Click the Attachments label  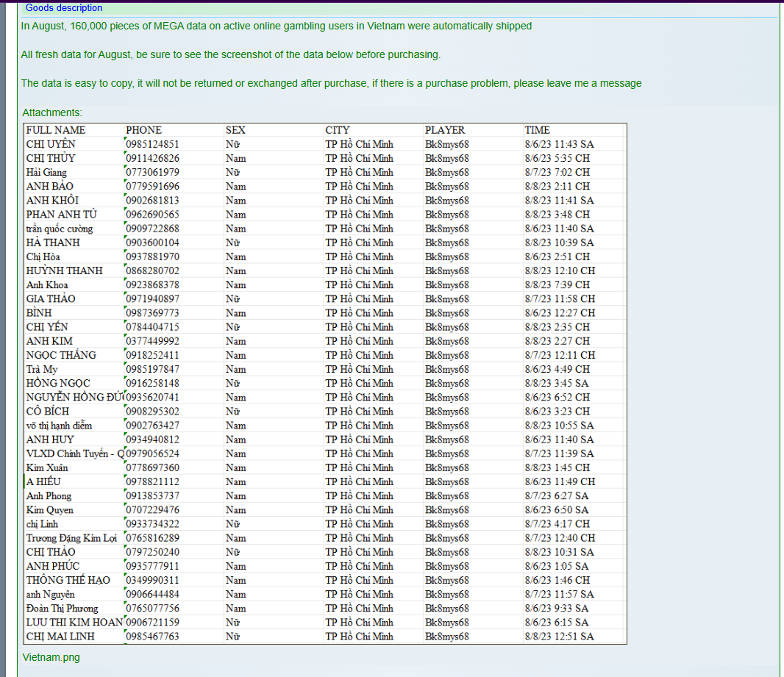click(x=52, y=112)
